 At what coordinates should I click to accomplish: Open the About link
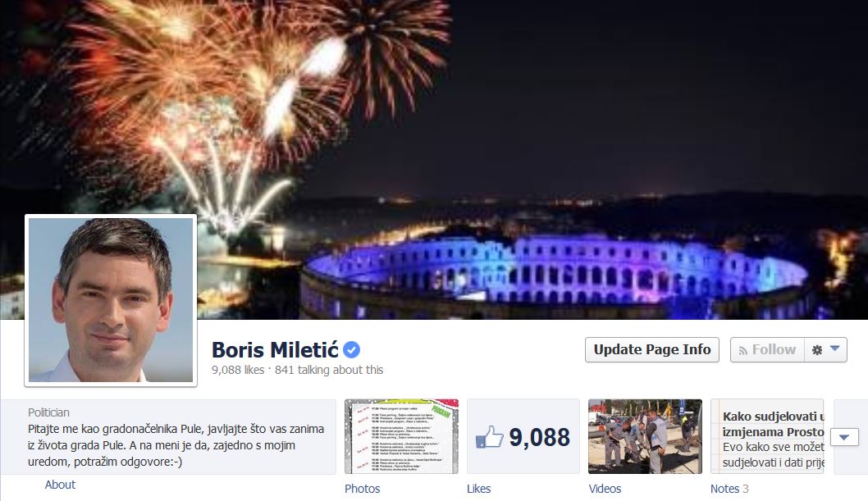click(60, 485)
